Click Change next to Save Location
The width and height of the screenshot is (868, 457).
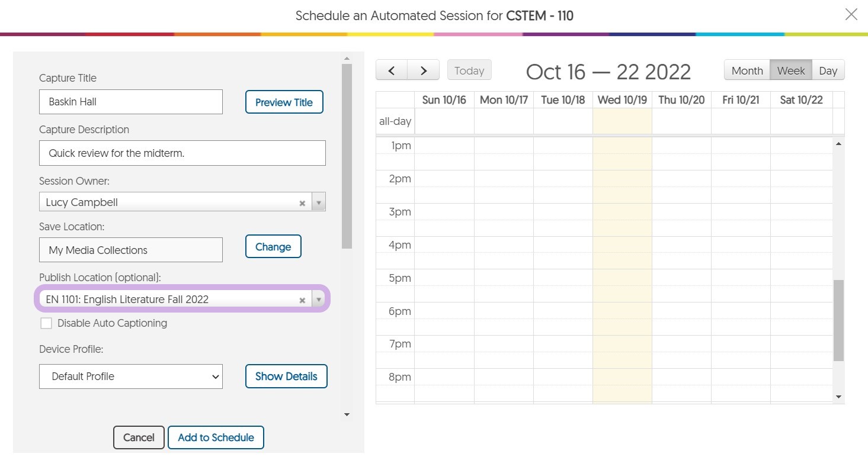(x=273, y=247)
